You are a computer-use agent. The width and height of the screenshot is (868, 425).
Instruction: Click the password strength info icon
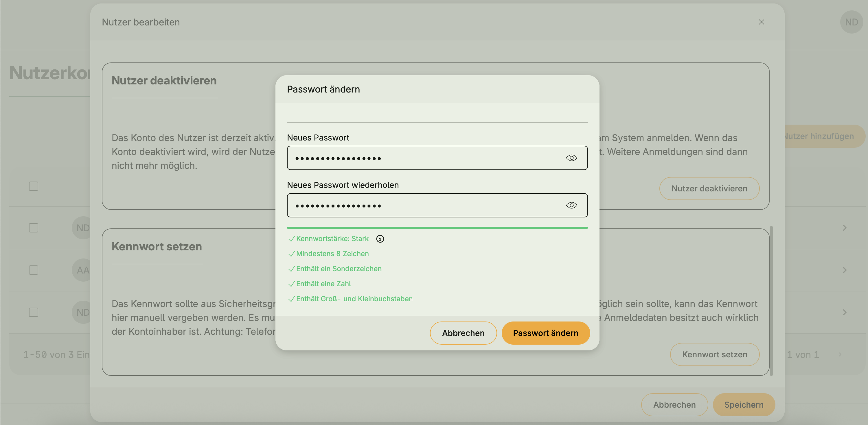(x=380, y=239)
